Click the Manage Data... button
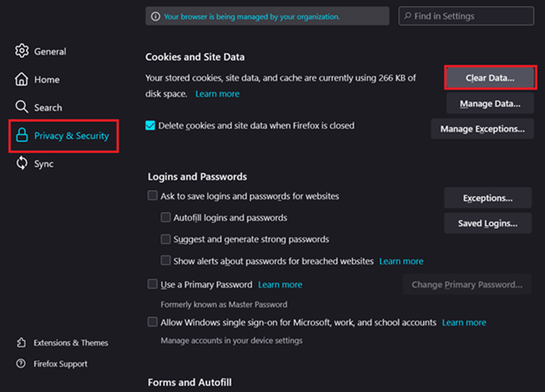The image size is (545, 392). coord(490,103)
